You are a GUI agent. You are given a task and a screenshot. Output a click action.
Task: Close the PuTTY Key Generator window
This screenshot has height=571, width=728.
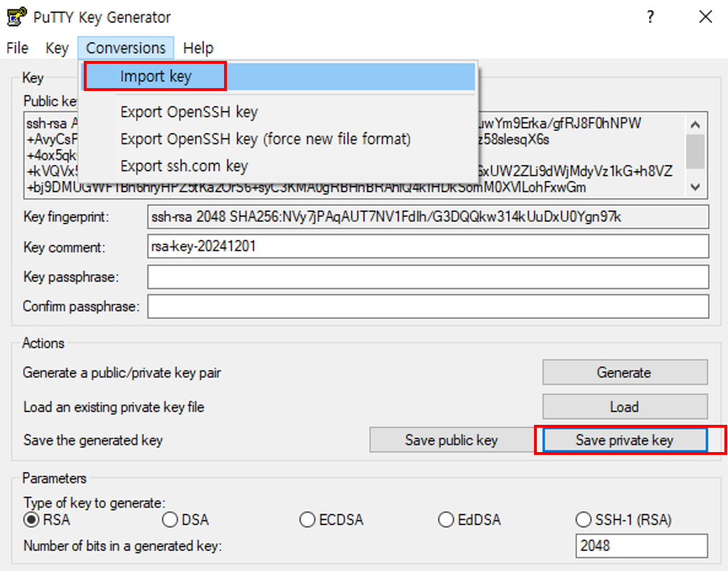tap(705, 16)
